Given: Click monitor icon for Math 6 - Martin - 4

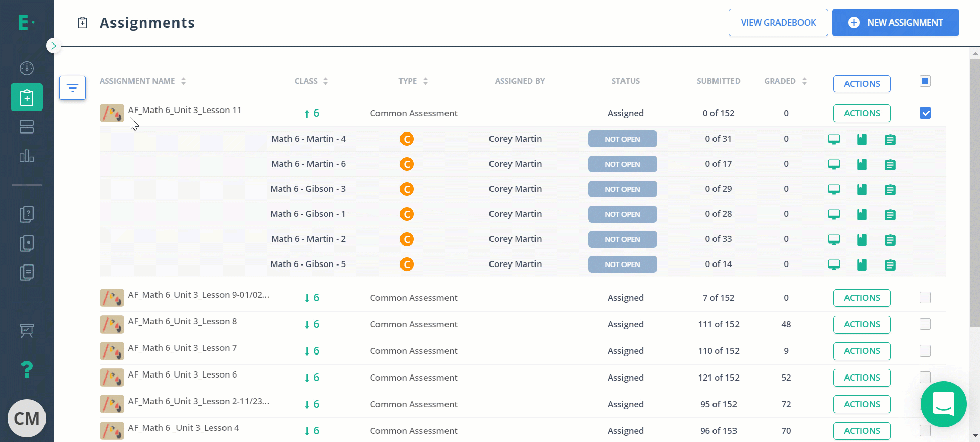Looking at the screenshot, I should click(834, 139).
